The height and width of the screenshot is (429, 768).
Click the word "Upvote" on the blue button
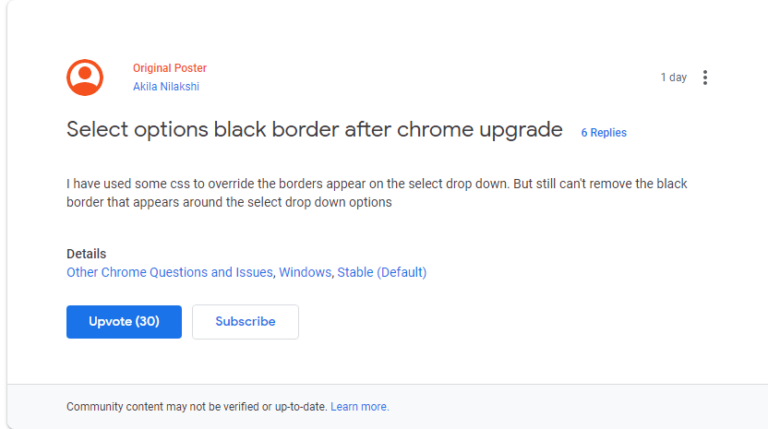coord(110,322)
